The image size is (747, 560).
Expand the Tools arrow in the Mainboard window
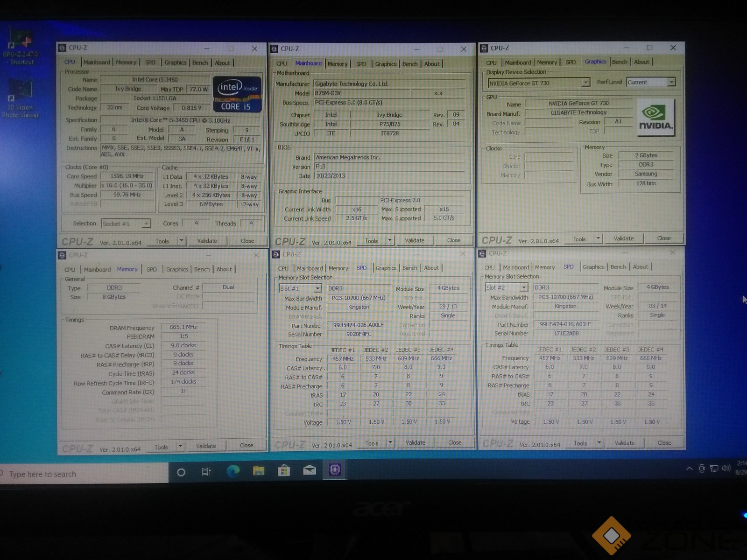[x=390, y=240]
